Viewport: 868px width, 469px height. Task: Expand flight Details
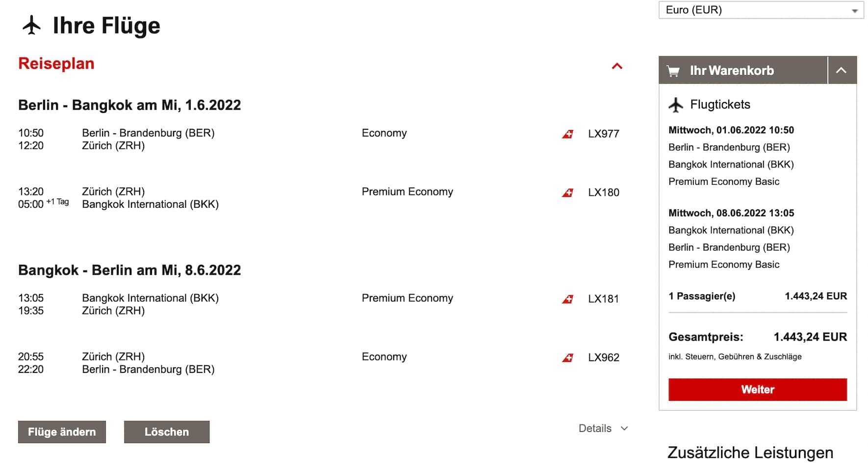(603, 428)
